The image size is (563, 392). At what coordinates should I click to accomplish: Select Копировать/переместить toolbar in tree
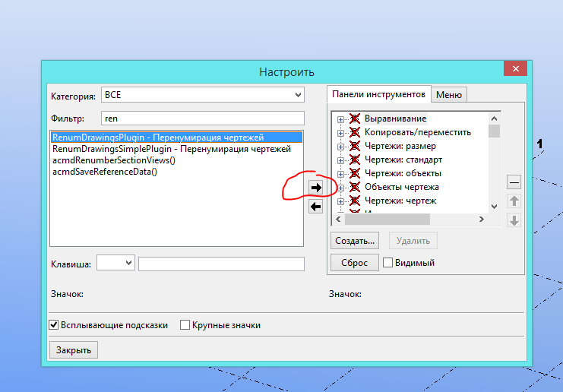418,132
